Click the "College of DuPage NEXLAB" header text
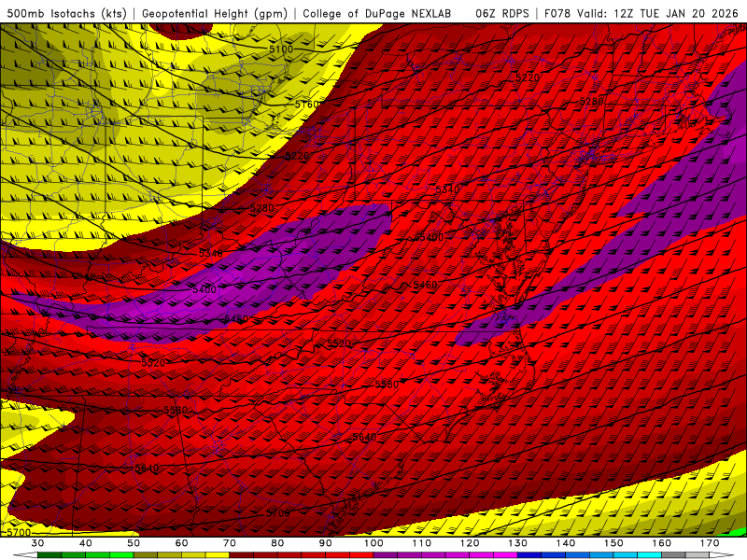 (x=376, y=13)
